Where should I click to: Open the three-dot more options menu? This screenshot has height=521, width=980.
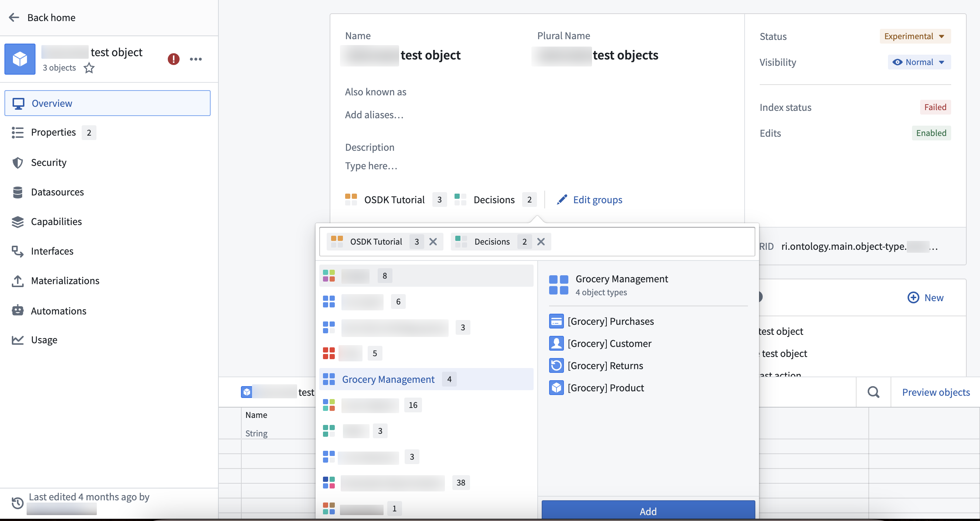195,59
